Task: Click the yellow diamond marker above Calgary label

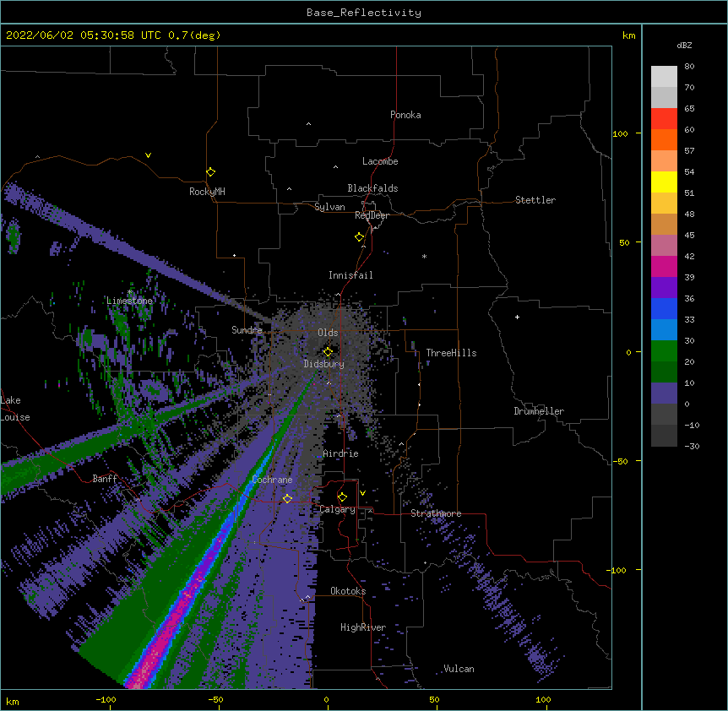Action: click(342, 497)
